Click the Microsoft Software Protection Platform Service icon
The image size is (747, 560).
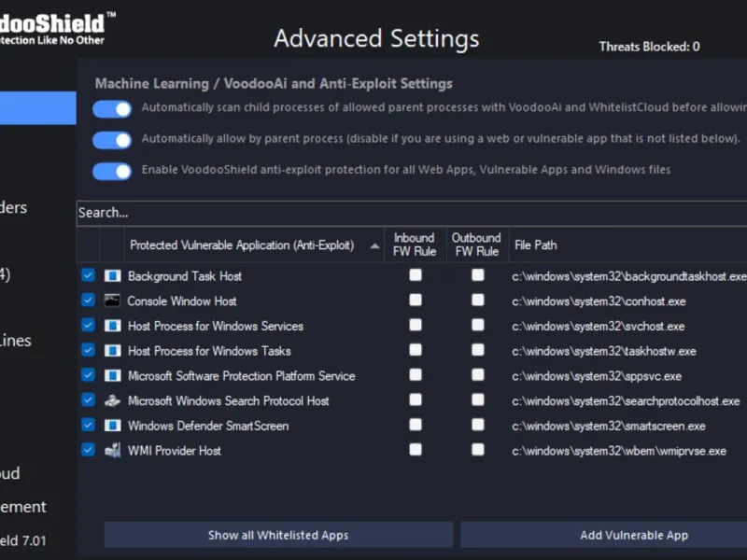pos(113,376)
